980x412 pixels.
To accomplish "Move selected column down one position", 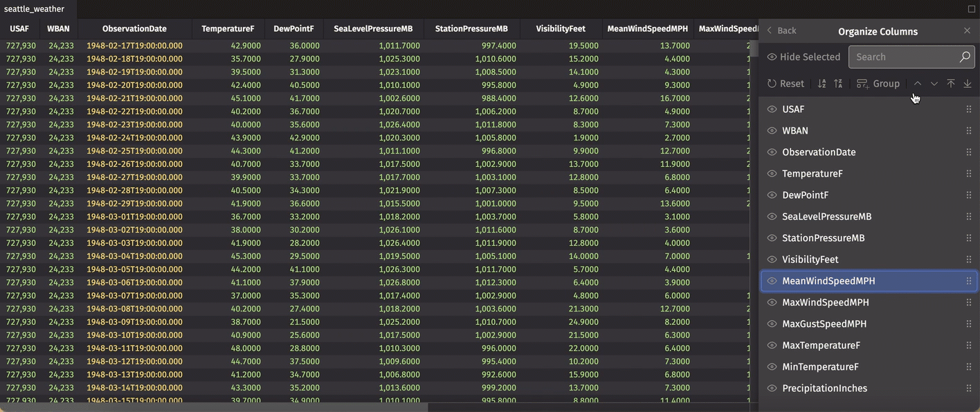I will 934,84.
